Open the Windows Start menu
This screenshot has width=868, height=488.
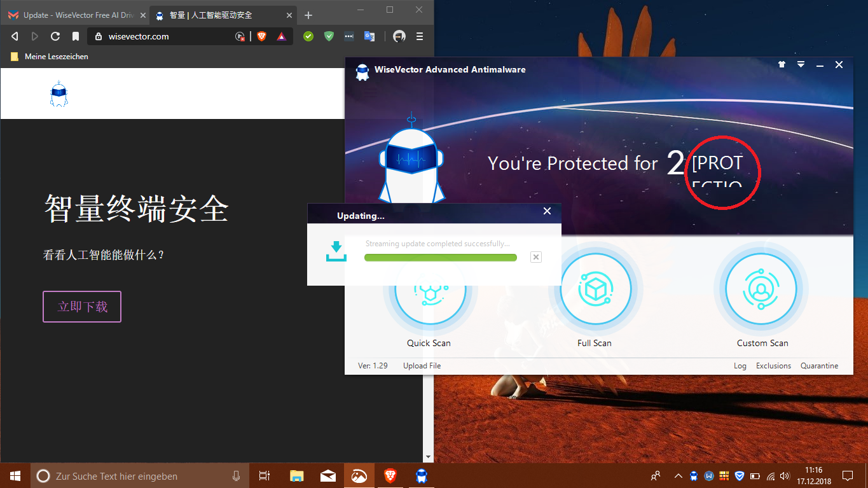click(15, 476)
